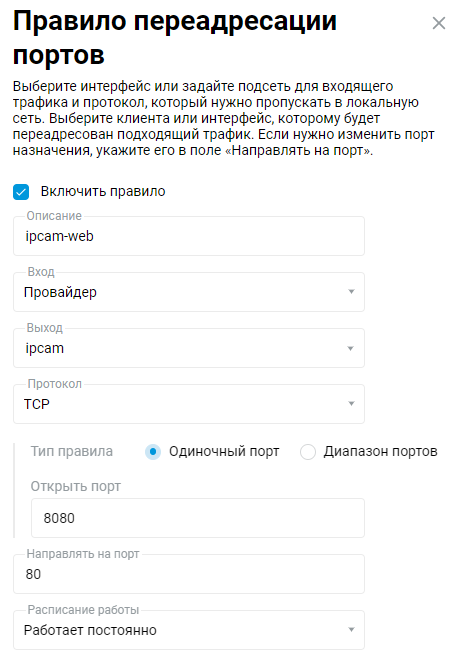This screenshot has height=665, width=455.
Task: Select the Диапазон портов radio button
Action: click(x=308, y=452)
